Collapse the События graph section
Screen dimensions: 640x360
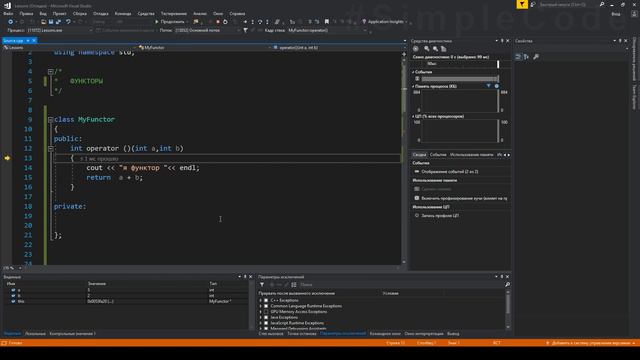tap(413, 72)
